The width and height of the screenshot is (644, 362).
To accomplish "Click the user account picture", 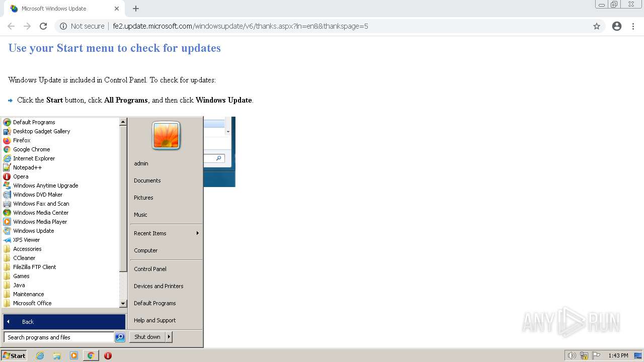I will click(x=166, y=136).
